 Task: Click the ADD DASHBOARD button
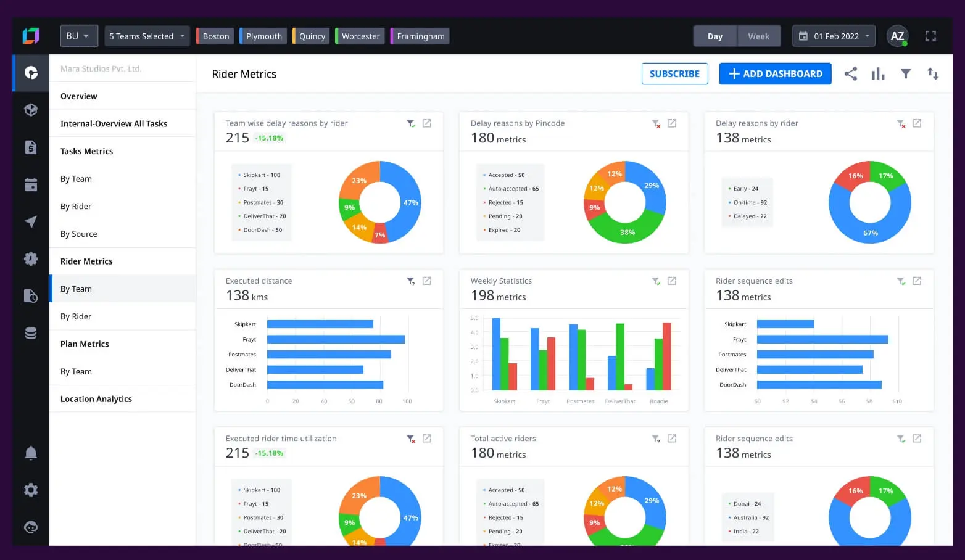(x=775, y=73)
